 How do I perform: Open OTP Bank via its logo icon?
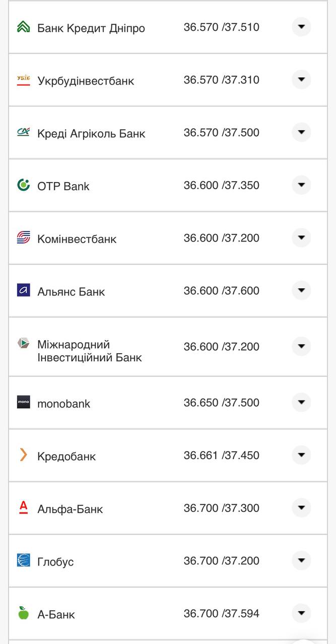[x=24, y=185]
